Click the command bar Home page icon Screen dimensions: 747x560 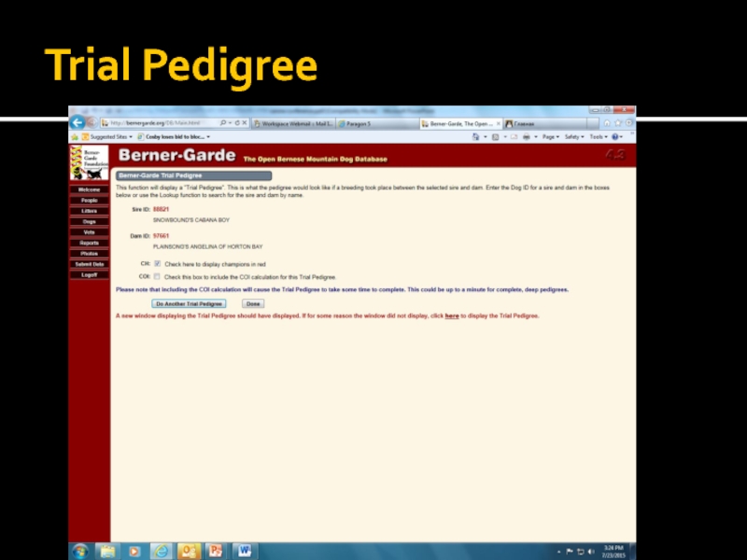point(475,137)
